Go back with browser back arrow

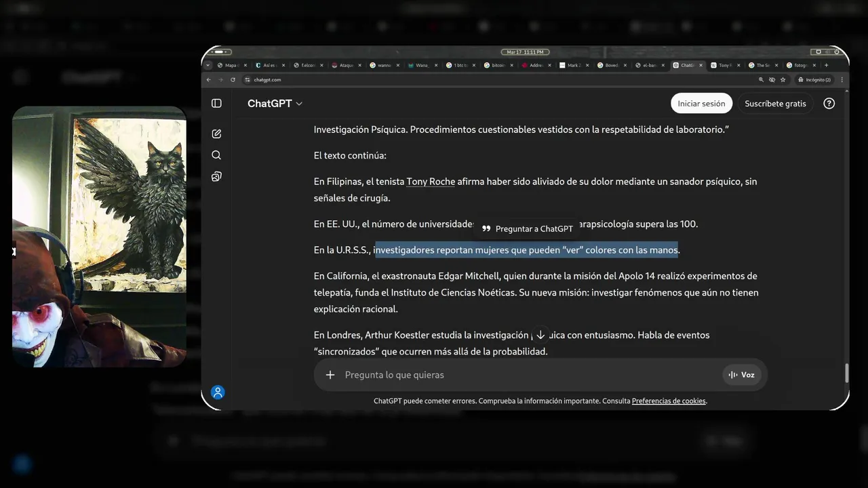(209, 79)
